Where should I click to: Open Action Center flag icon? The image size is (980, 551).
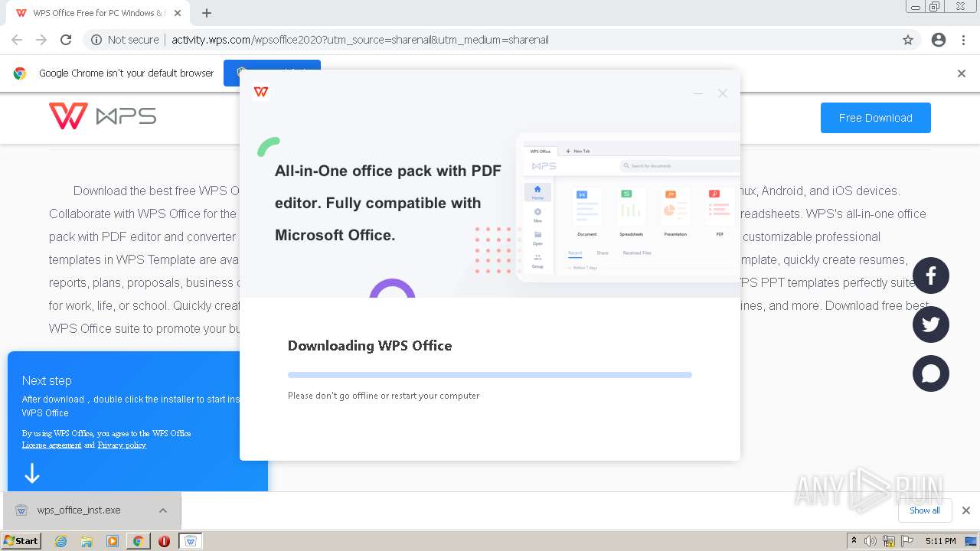(x=907, y=541)
